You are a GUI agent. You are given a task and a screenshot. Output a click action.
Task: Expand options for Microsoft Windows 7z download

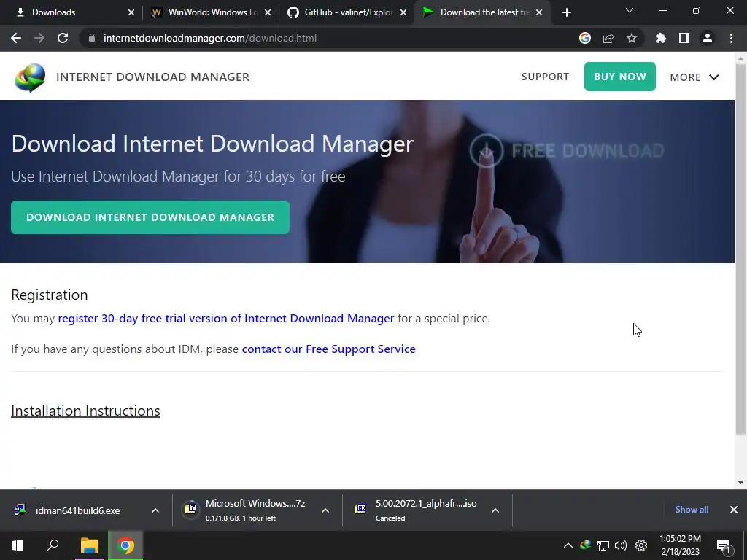(325, 510)
